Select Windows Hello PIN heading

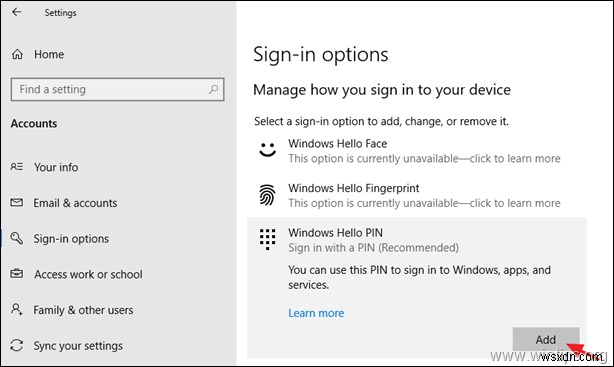pos(336,233)
